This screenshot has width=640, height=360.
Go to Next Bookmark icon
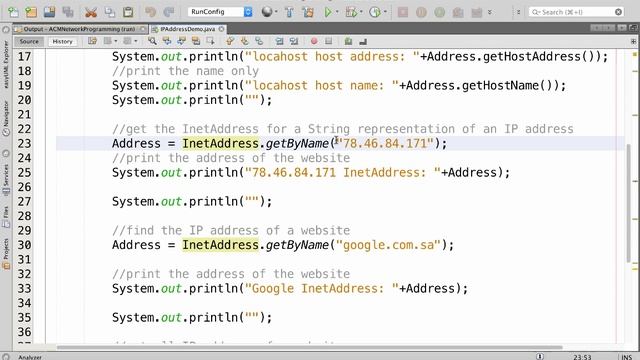pos(244,41)
